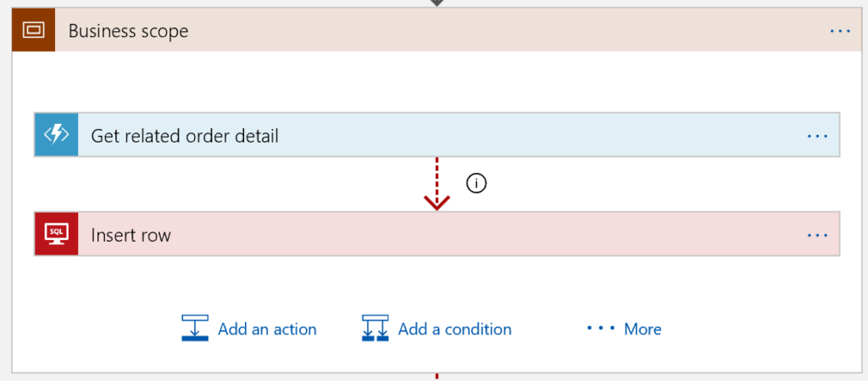Screen dimensions: 868x381
Task: Click the three dots beside More
Action: pos(600,328)
